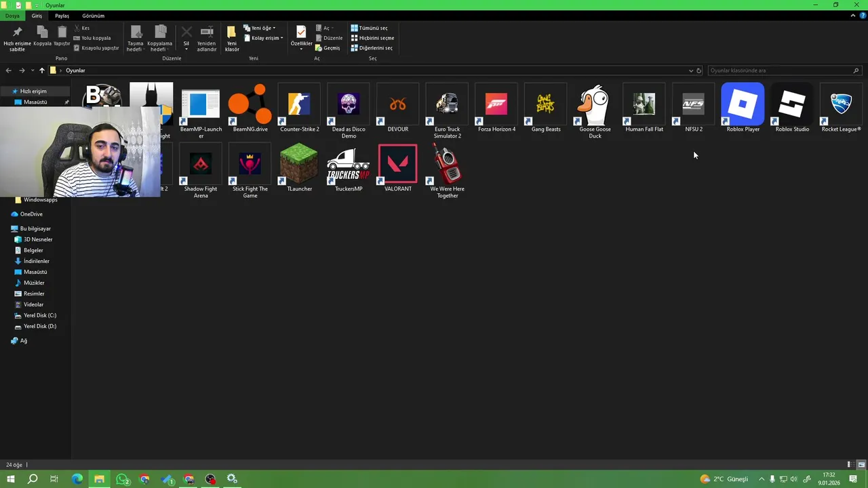Open Dead as Disco Demo shortcut
This screenshot has width=868, height=488.
[349, 112]
